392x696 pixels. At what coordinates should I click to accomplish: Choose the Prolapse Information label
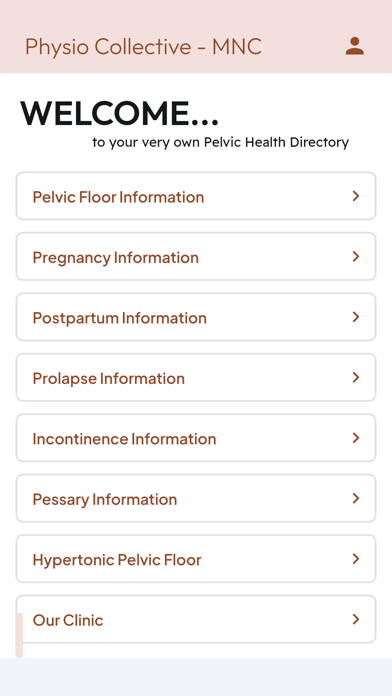coord(109,379)
